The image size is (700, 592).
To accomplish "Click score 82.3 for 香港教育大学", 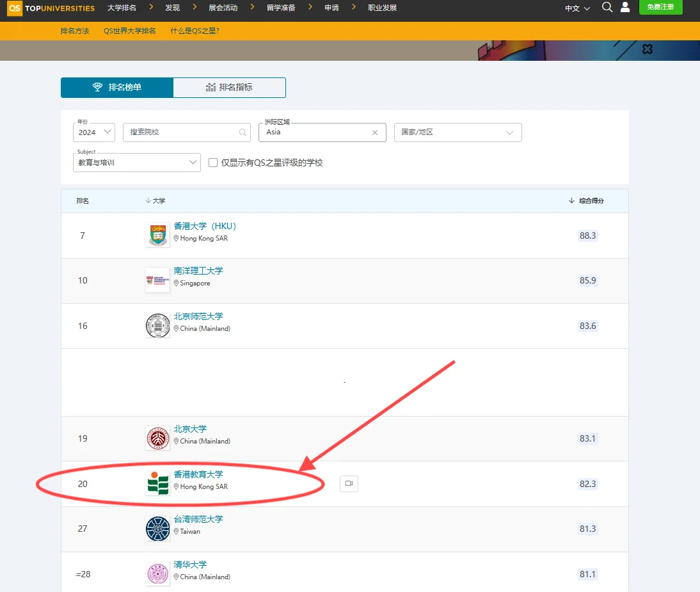I will tap(587, 484).
